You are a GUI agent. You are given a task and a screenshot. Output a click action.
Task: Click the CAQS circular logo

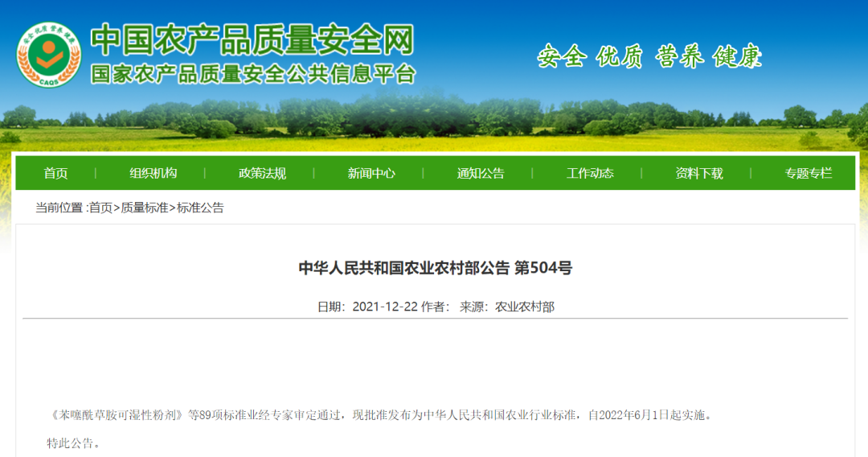point(48,54)
